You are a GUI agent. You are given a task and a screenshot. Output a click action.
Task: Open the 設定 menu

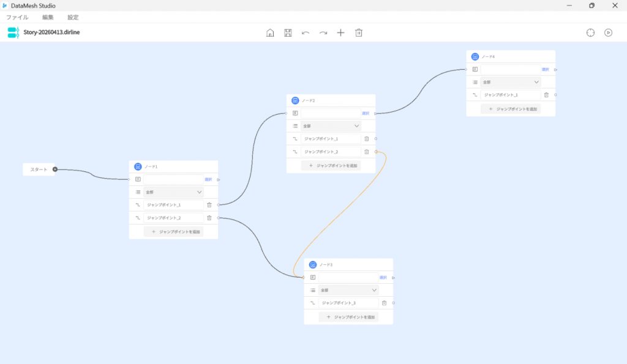point(73,17)
